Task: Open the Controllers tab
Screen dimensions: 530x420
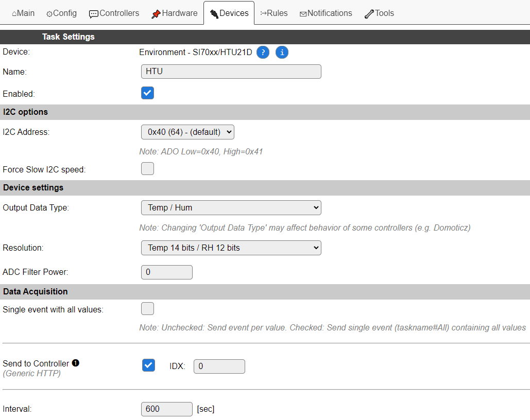Action: point(114,13)
